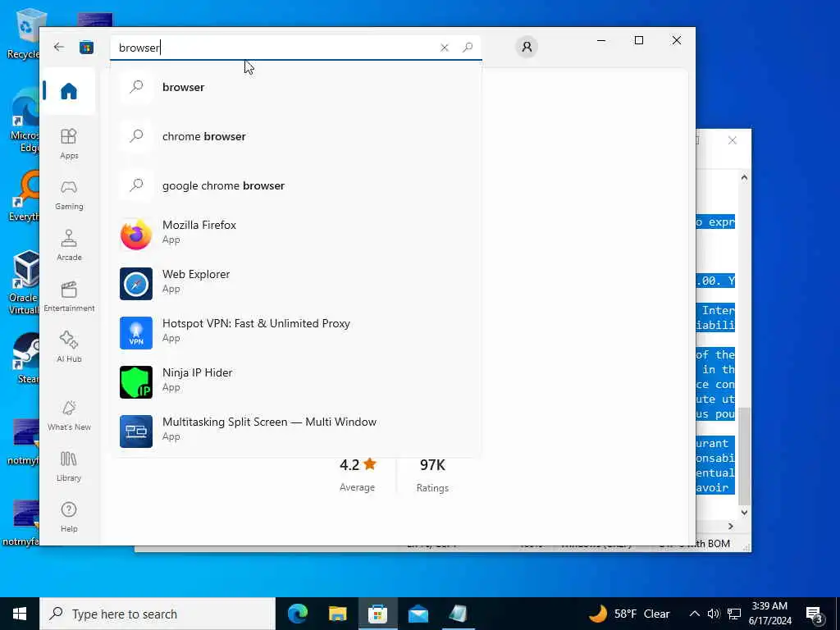
Task: Open the 58°F Clear weather widget
Action: (629, 614)
